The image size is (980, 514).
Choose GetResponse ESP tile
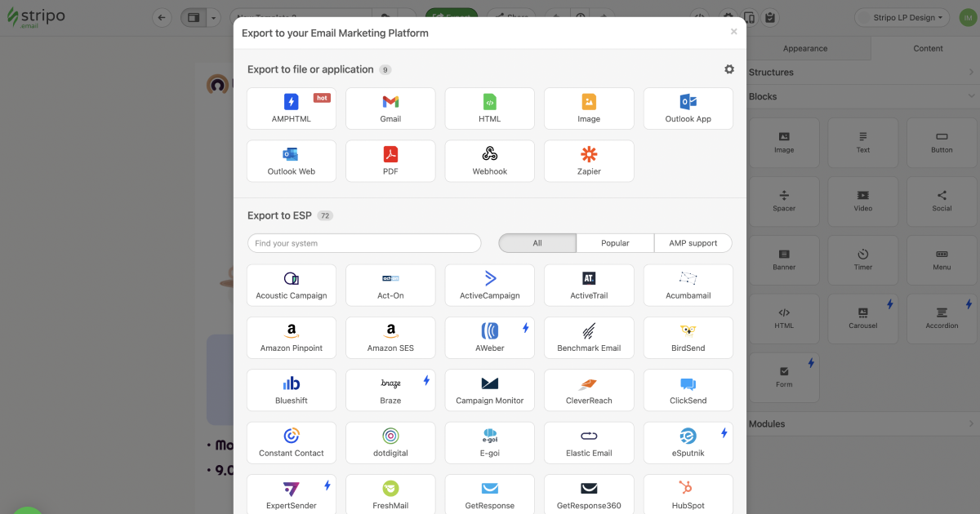coord(490,494)
